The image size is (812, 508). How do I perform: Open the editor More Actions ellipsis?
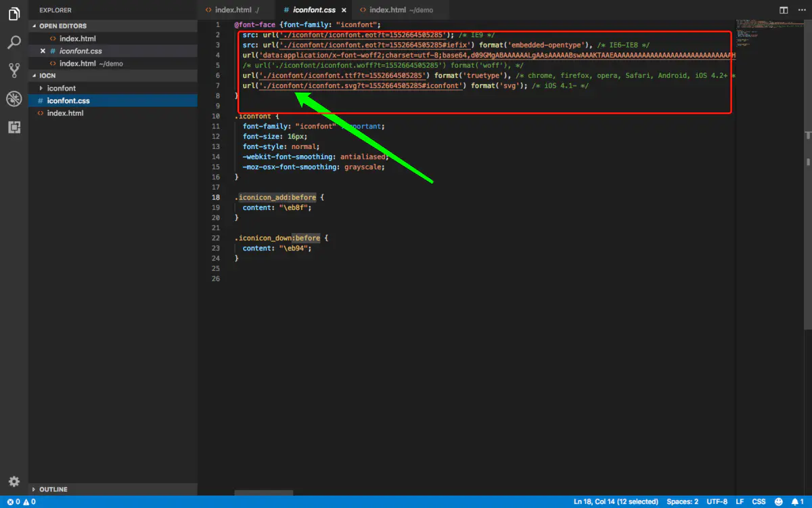click(x=800, y=10)
